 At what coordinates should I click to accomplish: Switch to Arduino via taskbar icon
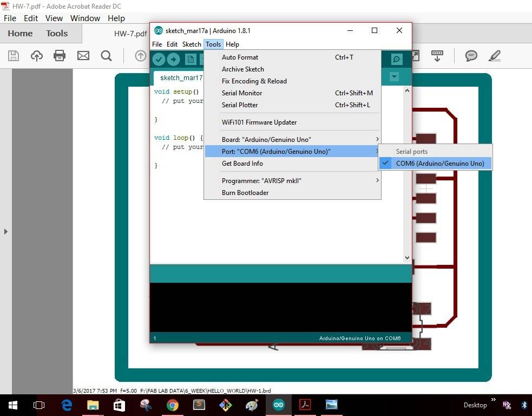point(279,405)
